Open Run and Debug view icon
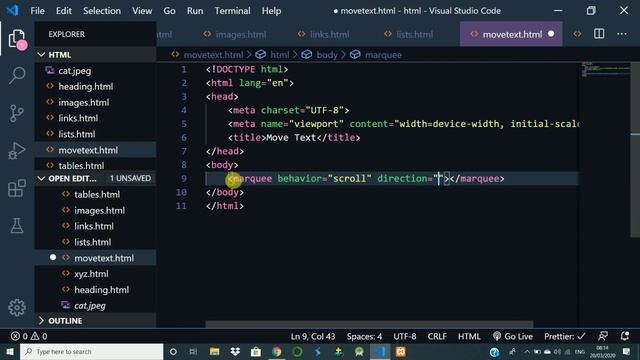 (x=17, y=151)
